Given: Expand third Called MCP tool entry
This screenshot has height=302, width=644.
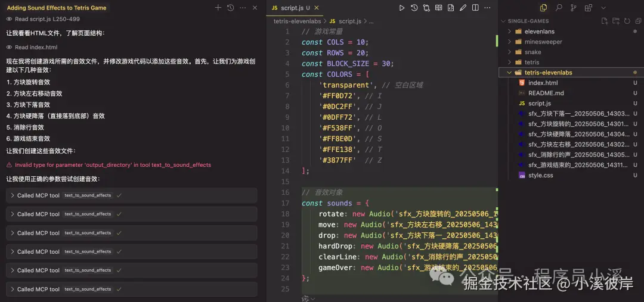Looking at the screenshot, I should click(x=132, y=233).
